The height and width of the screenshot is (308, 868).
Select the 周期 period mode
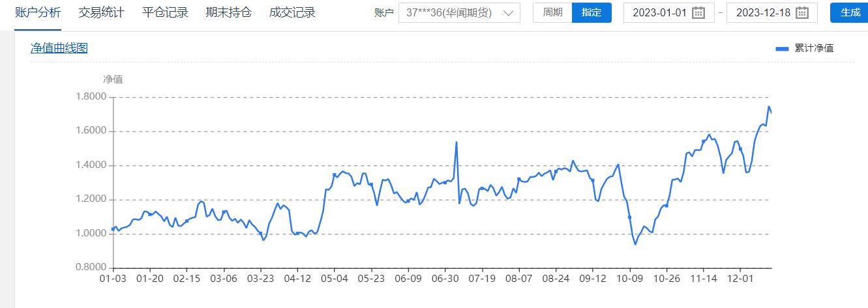(x=552, y=12)
